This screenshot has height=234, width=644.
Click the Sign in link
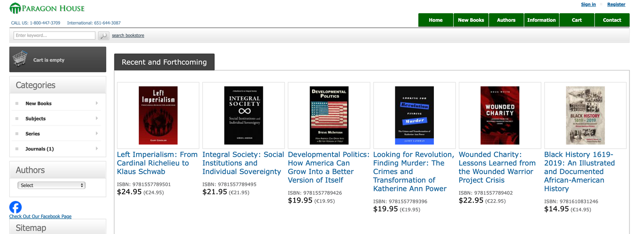[x=588, y=4]
